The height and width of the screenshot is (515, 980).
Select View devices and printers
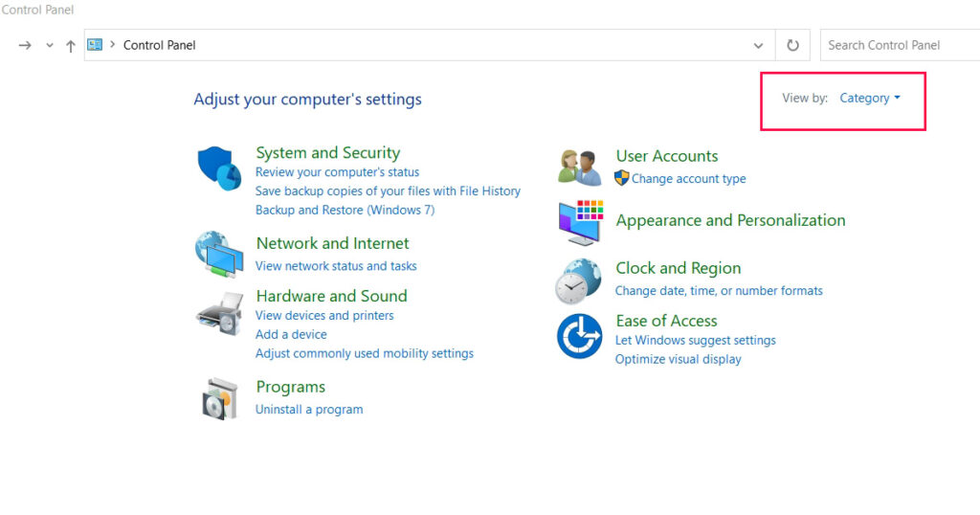[324, 315]
